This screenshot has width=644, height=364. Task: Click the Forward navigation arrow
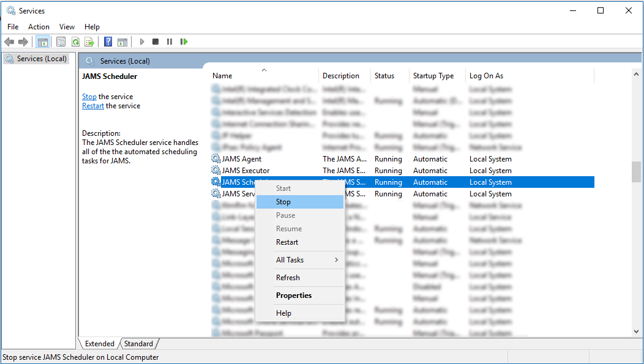pyautogui.click(x=23, y=42)
